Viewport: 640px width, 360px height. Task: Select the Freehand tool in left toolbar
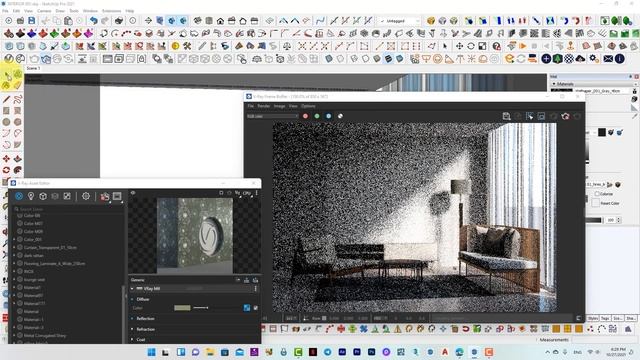[18, 99]
